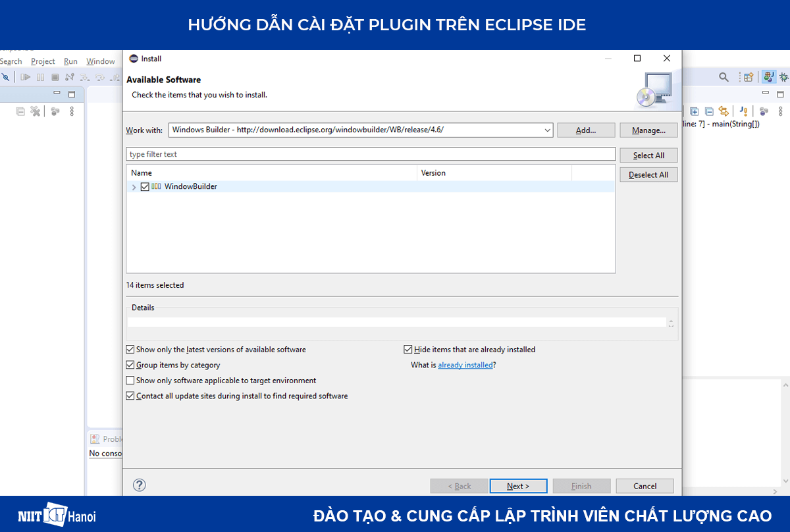
Task: Open the Outline view menu (three dots)
Action: coord(780,111)
